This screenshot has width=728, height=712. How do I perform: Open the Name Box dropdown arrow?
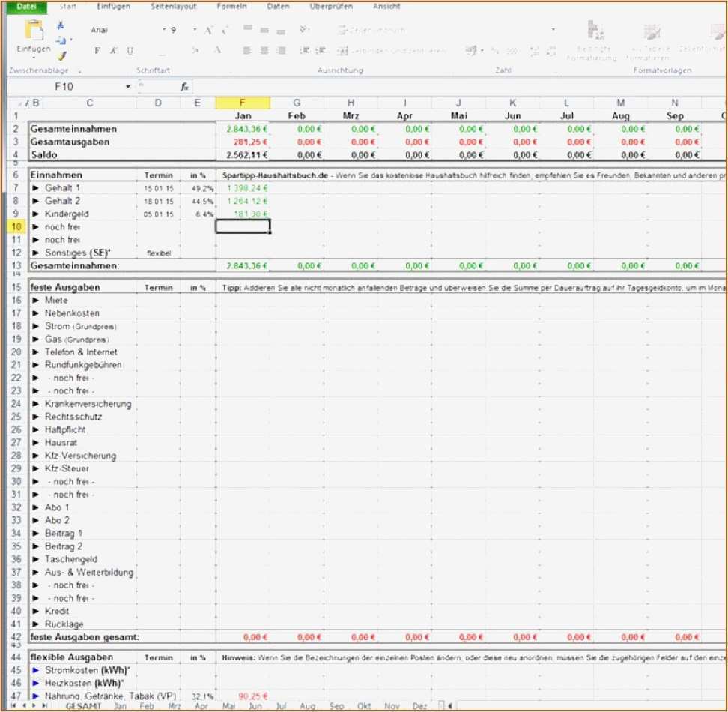[x=127, y=87]
